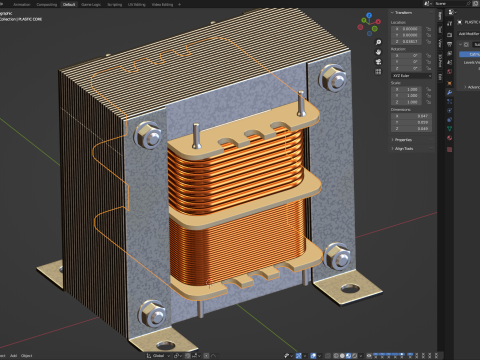Click the pin scene icon next to Scene field

[x=469, y=3]
